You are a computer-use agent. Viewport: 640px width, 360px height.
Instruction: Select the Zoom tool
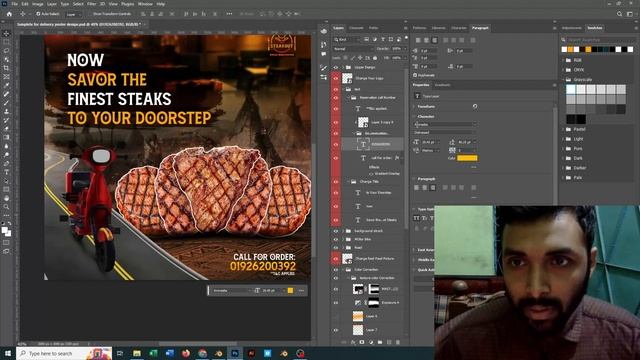6,207
